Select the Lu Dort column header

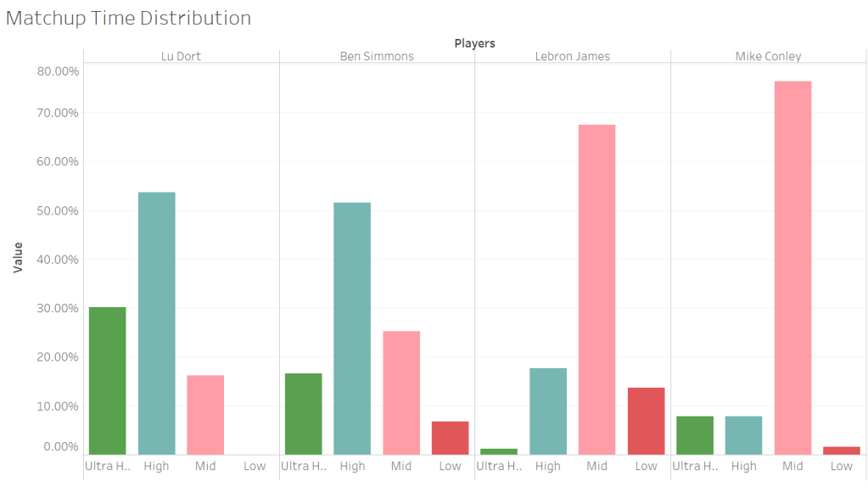point(181,57)
